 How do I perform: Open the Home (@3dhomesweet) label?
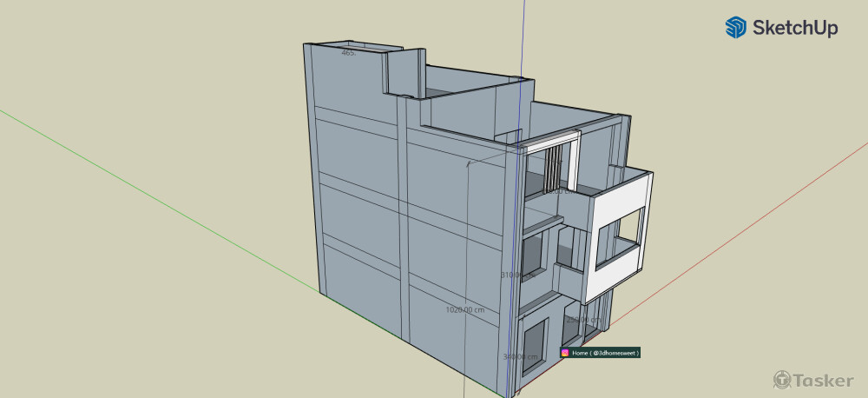pyautogui.click(x=605, y=353)
